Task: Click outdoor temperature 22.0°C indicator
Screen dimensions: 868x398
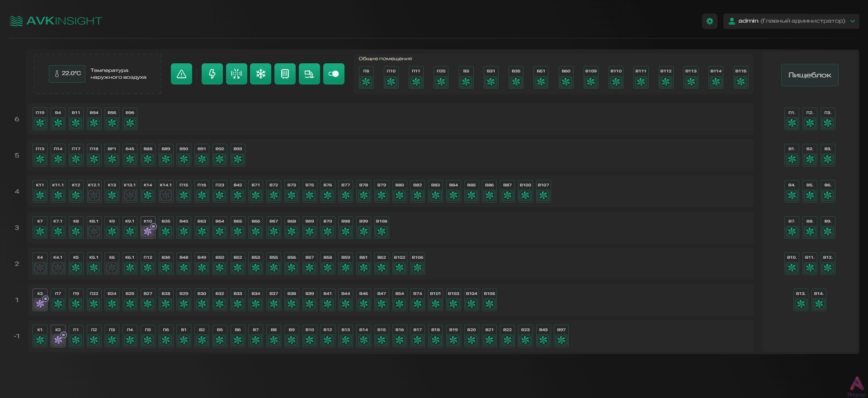Action: pos(67,74)
